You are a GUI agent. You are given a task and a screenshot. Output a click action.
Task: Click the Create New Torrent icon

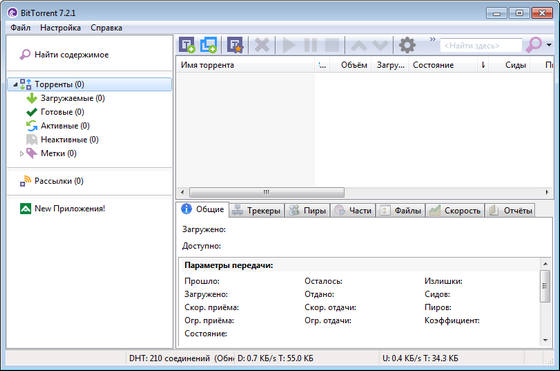pos(235,45)
